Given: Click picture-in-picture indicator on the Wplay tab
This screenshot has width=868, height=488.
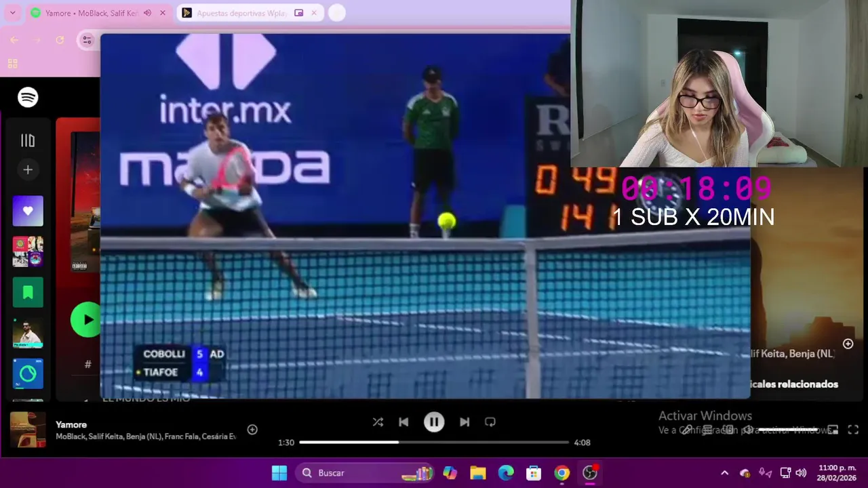Looking at the screenshot, I should pyautogui.click(x=298, y=13).
